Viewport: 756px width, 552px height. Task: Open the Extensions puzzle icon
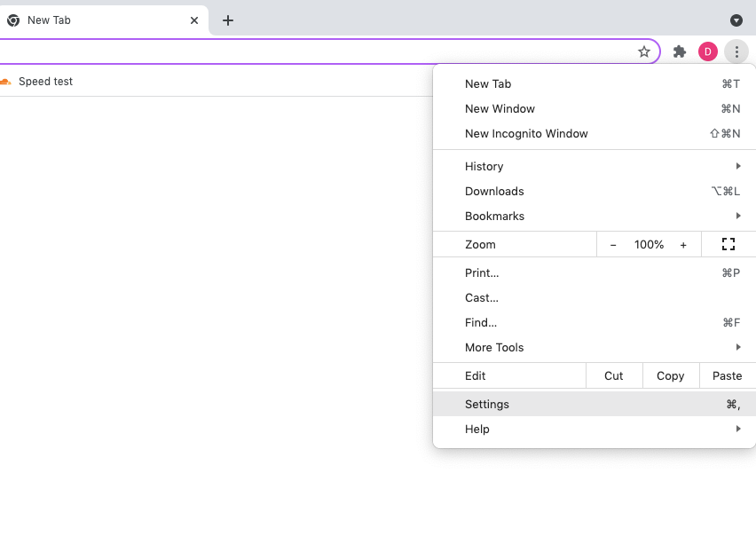(x=680, y=51)
